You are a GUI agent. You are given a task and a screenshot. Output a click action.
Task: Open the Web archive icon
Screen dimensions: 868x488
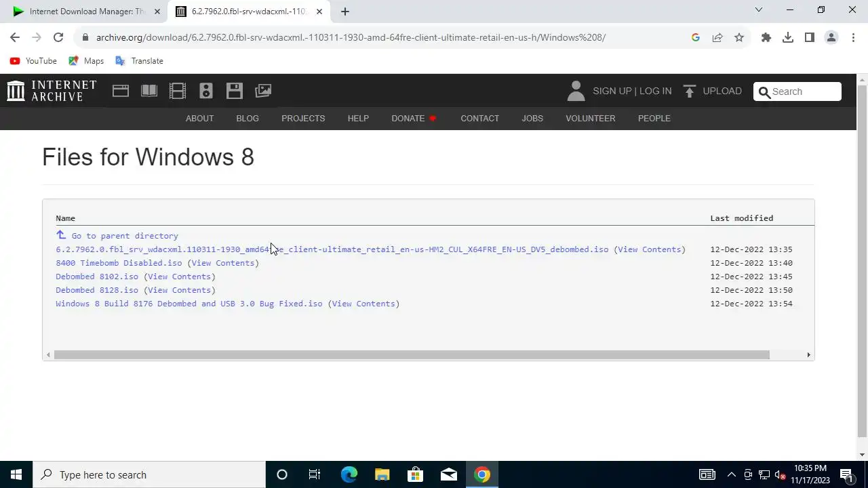(121, 91)
